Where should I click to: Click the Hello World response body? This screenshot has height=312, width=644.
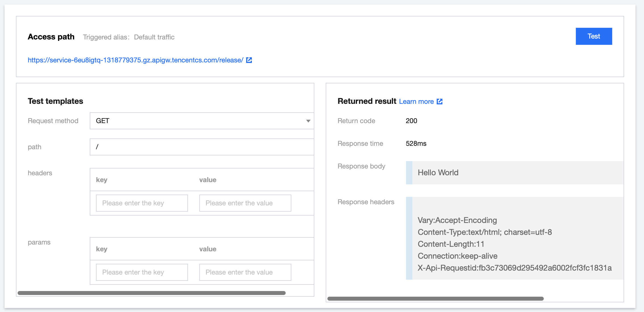[x=438, y=173]
